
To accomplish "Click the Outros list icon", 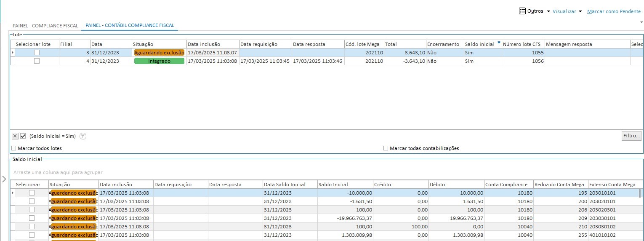I will click(522, 11).
